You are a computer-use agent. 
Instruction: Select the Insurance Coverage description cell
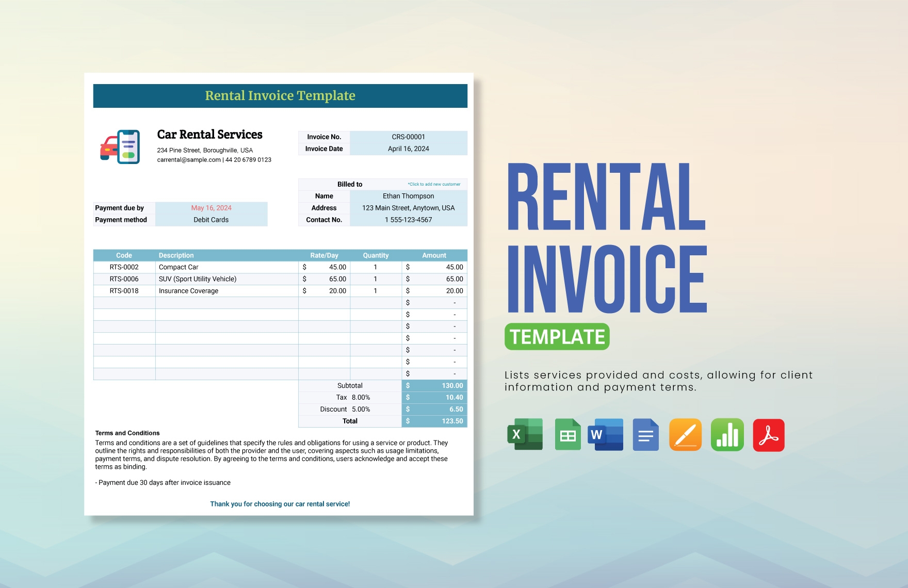(227, 291)
